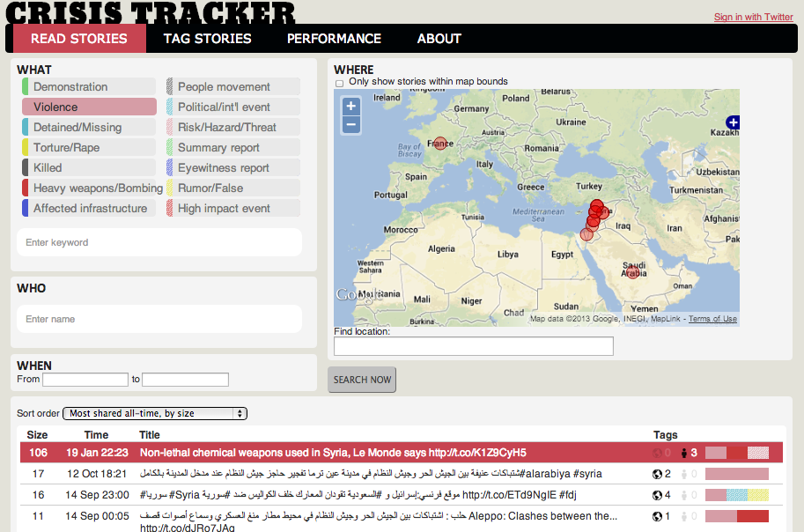Click globe icon in 12 Oct story row
804x532 pixels.
click(x=656, y=474)
